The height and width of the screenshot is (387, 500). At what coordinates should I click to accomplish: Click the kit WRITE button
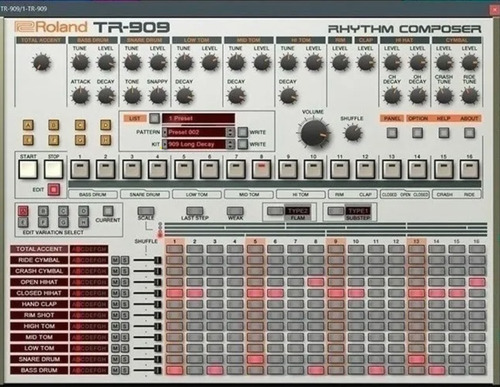243,144
